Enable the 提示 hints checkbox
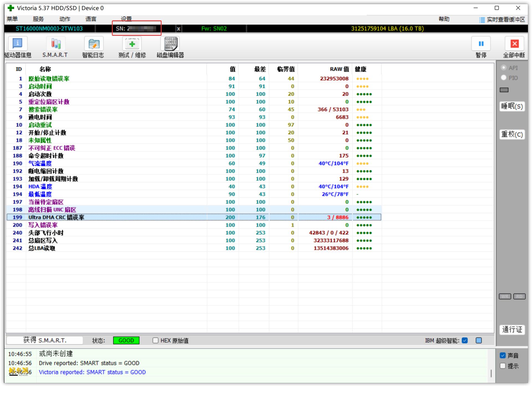532x393 pixels. point(503,366)
